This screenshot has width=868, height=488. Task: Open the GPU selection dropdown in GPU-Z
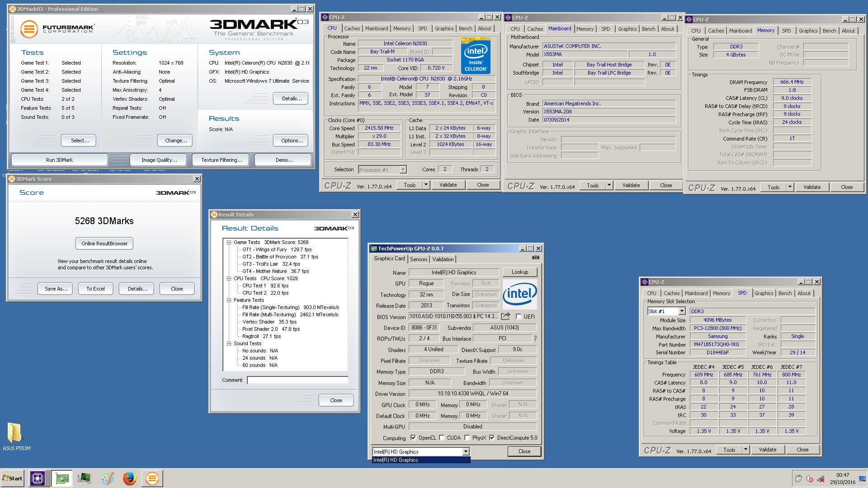click(x=466, y=452)
